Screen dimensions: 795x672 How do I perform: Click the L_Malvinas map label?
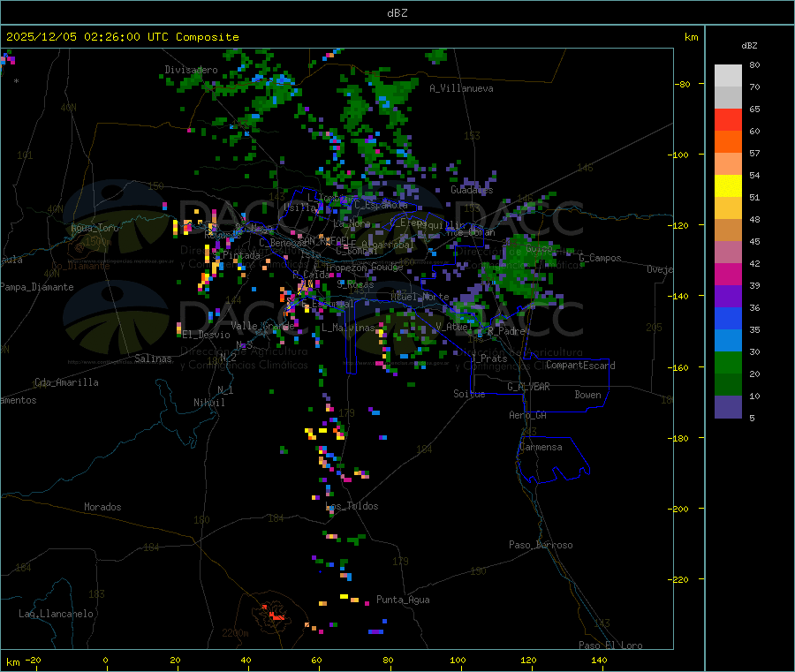coord(348,328)
